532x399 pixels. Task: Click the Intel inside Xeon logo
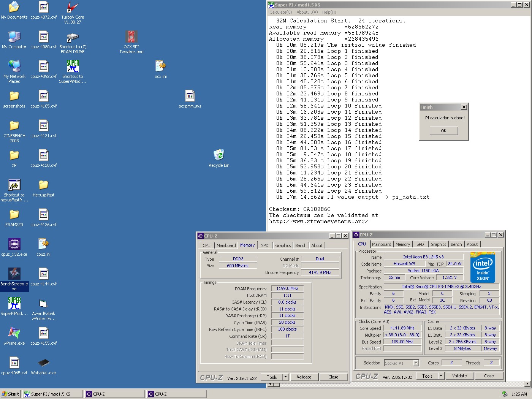[483, 267]
